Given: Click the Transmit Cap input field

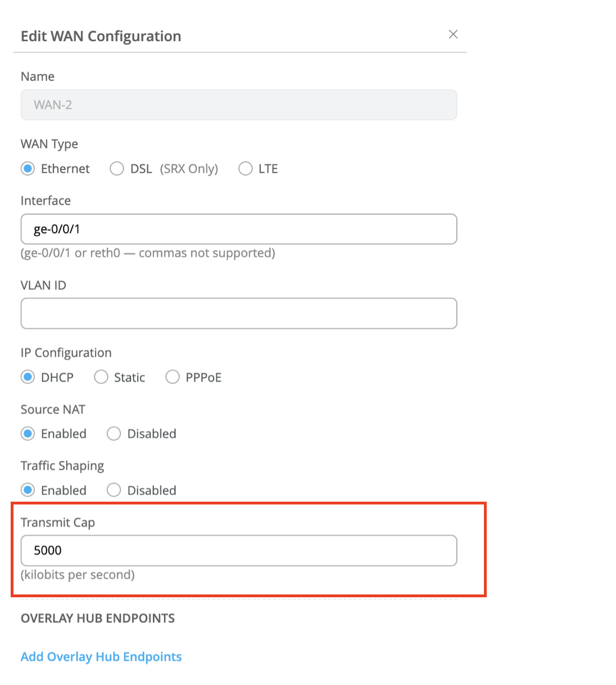Looking at the screenshot, I should click(x=238, y=550).
